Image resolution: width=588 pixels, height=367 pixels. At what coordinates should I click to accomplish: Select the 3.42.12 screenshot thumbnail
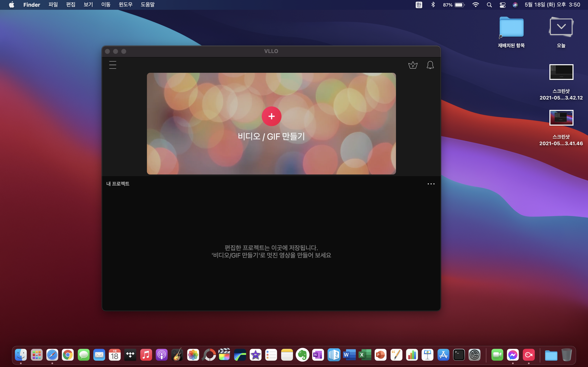(561, 72)
